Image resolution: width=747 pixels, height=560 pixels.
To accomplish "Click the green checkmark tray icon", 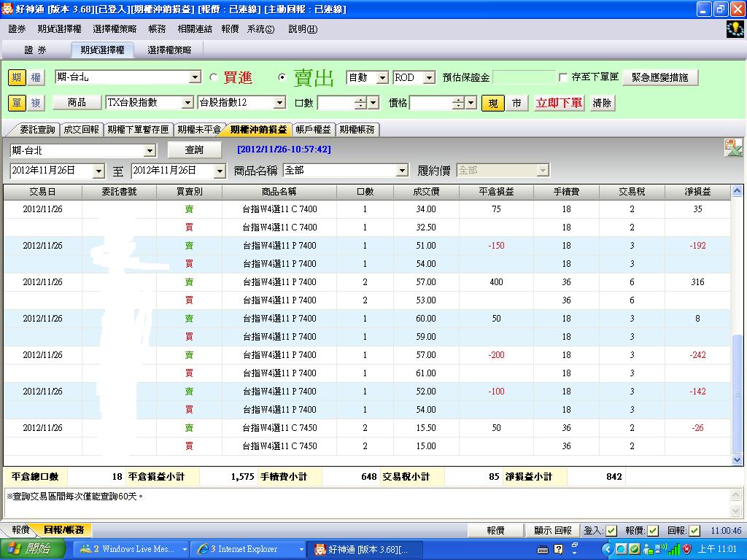I will pos(634,550).
